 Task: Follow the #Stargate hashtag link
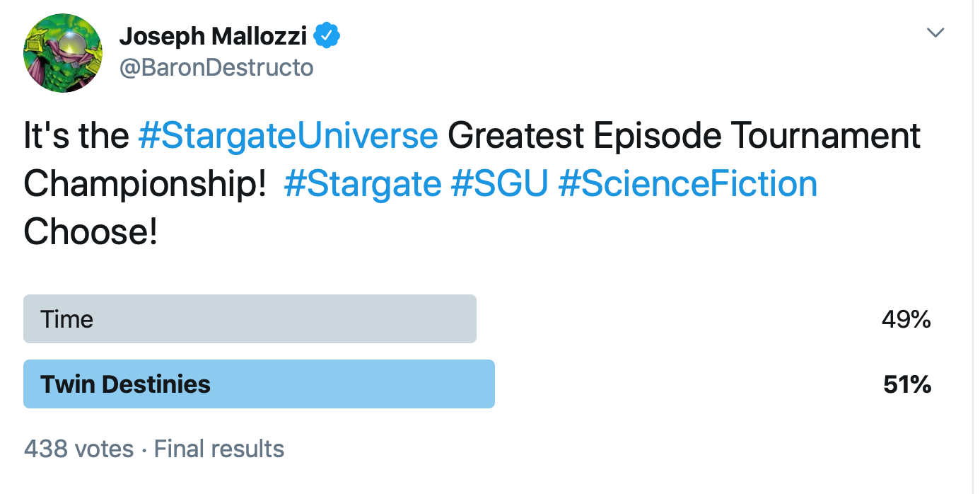[x=362, y=184]
